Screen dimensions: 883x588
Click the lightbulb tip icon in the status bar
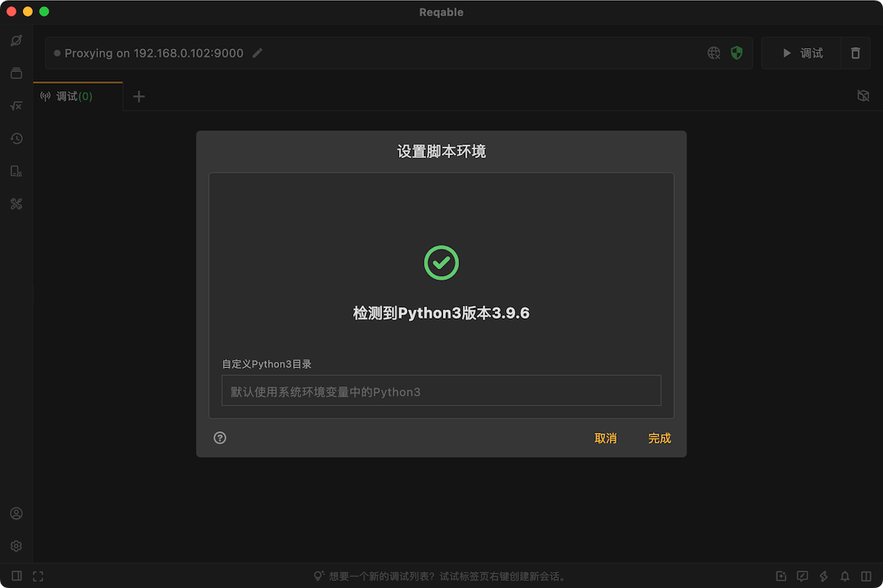point(319,576)
